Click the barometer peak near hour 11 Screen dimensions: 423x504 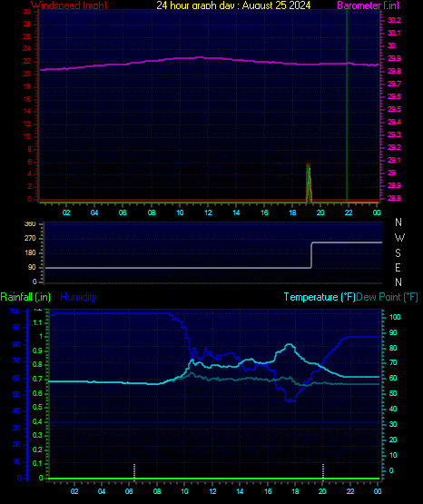coord(200,57)
